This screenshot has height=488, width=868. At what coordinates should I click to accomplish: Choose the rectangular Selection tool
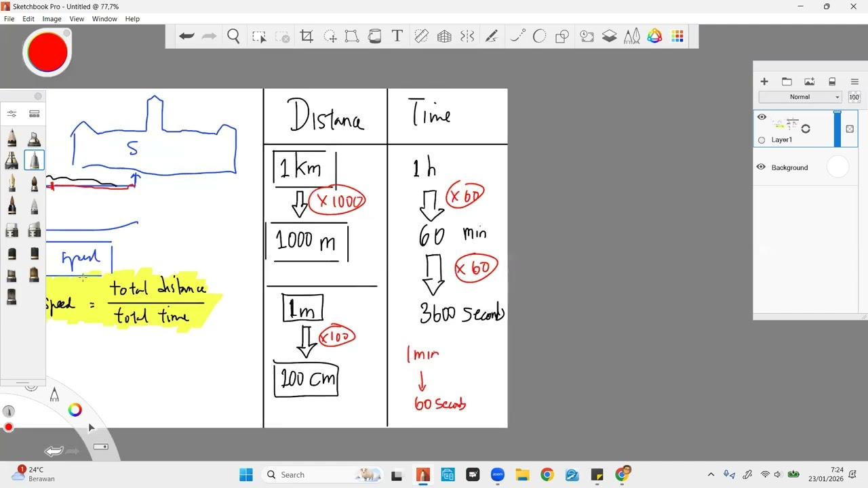pyautogui.click(x=259, y=37)
